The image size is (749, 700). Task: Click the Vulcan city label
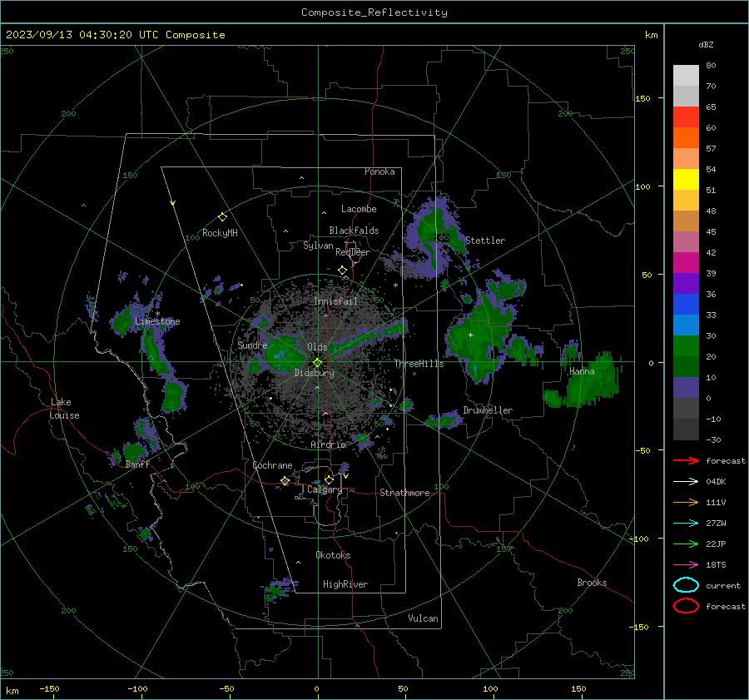tap(423, 618)
